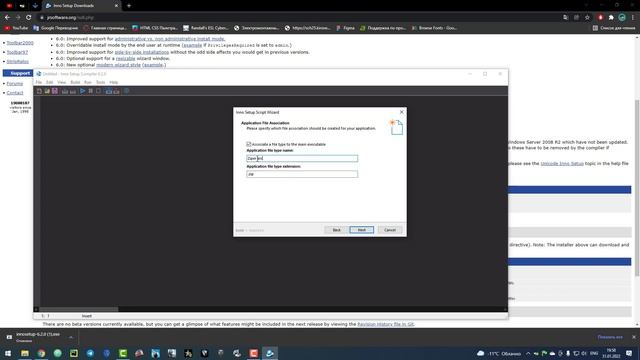Open the Help menu in Inno Setup Compiler
640x360 pixels.
tap(113, 82)
